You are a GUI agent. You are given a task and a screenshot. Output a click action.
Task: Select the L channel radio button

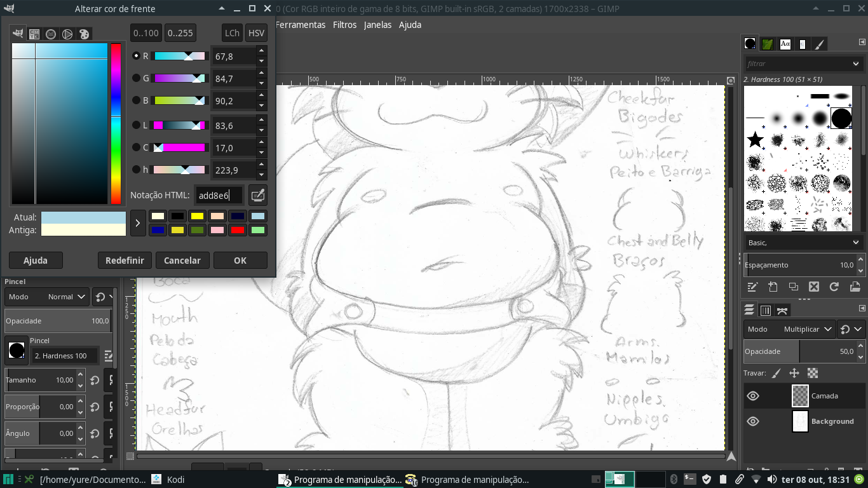pyautogui.click(x=136, y=125)
